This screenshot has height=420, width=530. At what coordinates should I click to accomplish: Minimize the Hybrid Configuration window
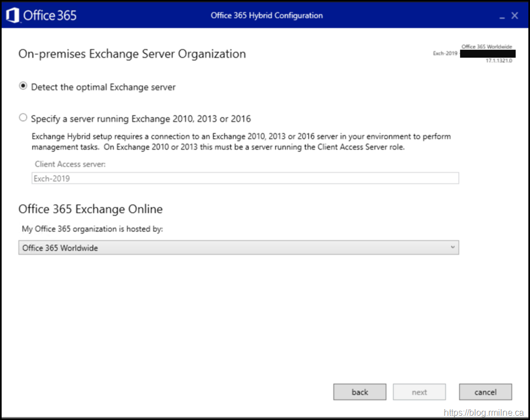502,16
